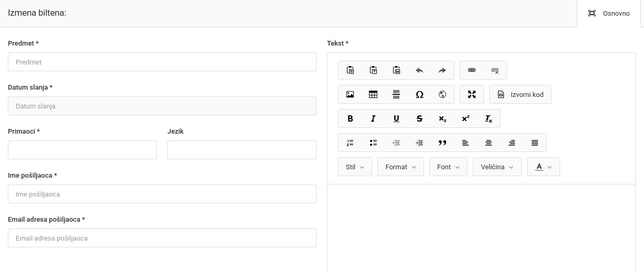The width and height of the screenshot is (644, 272).
Task: Maximize the editor with the fullscreen icon
Action: 472,94
